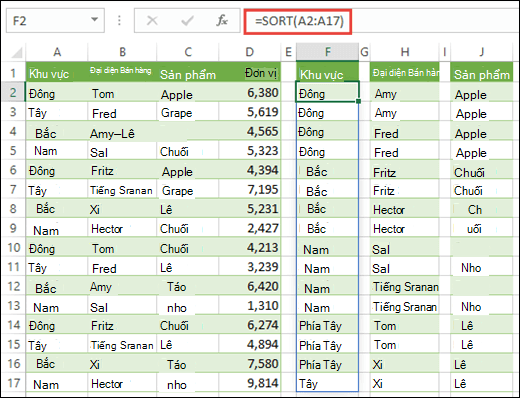
Task: Select cell 'Xi' in column H row 17
Action: point(405,383)
